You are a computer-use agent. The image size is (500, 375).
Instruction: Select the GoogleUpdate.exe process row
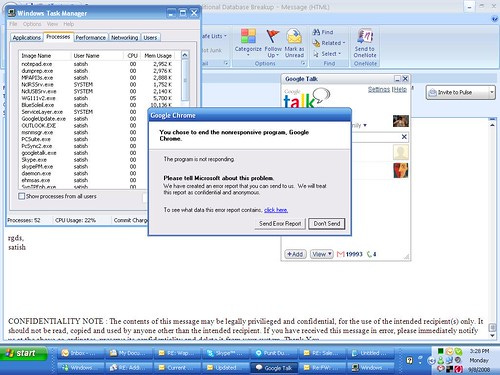coord(83,119)
